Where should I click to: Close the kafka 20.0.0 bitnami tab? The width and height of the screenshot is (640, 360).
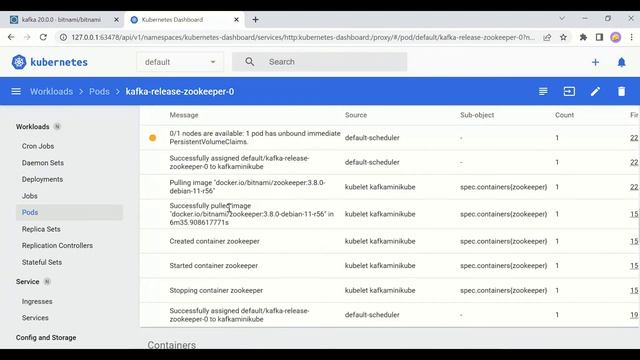pos(116,20)
